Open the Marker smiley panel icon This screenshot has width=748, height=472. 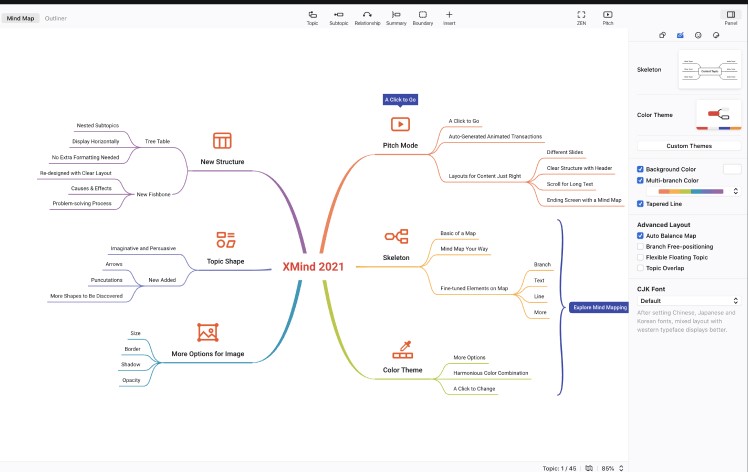[x=698, y=35]
